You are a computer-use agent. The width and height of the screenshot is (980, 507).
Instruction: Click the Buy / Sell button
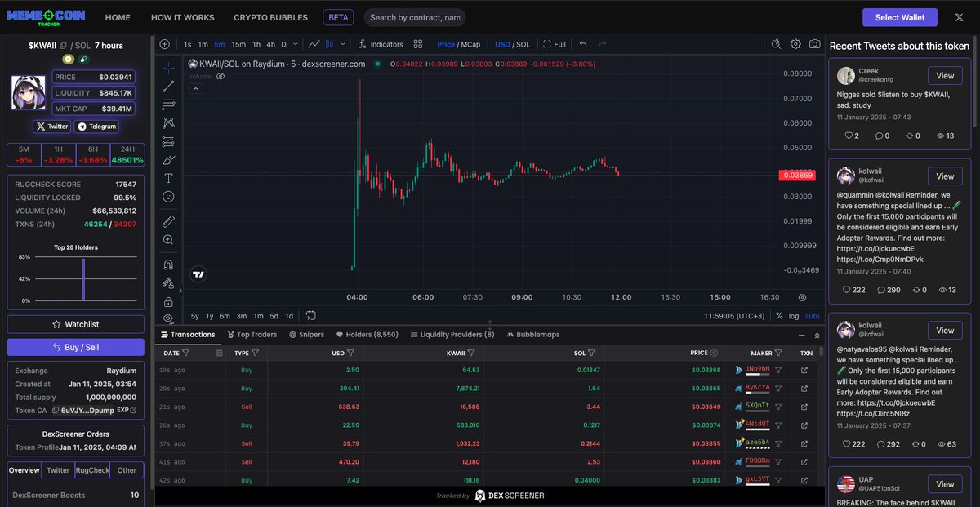pyautogui.click(x=76, y=347)
